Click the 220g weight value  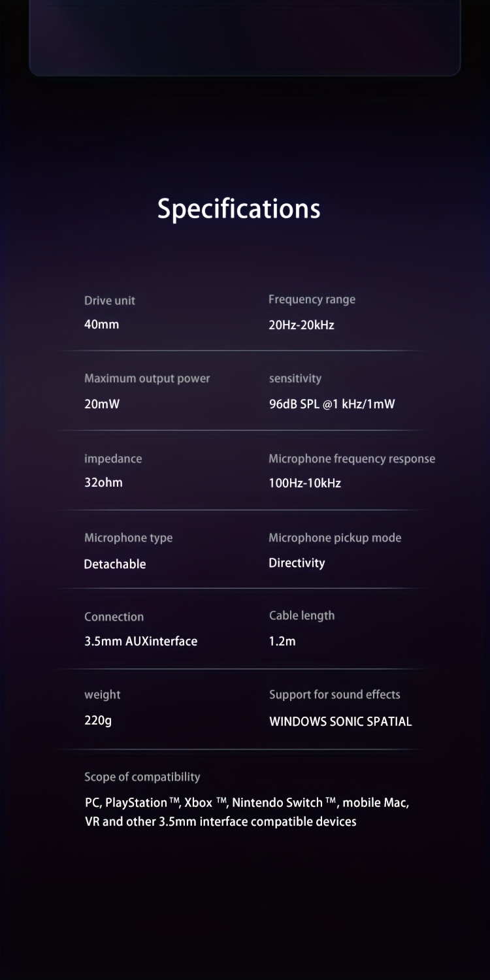click(x=98, y=720)
